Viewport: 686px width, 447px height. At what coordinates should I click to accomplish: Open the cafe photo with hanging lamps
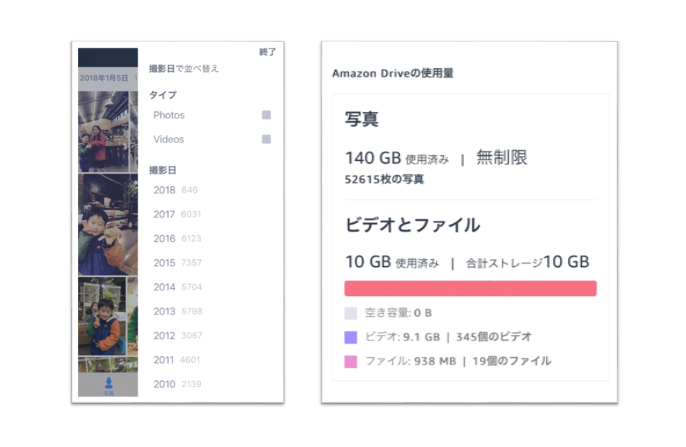click(104, 132)
